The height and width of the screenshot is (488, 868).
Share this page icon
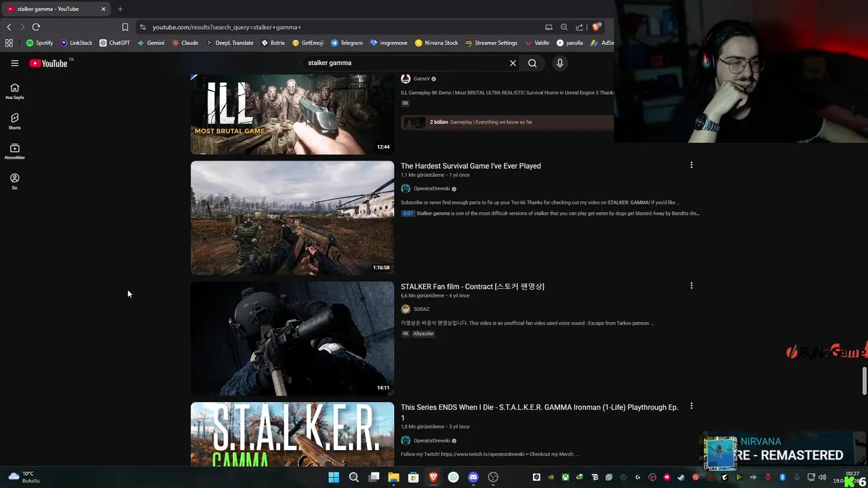point(579,27)
